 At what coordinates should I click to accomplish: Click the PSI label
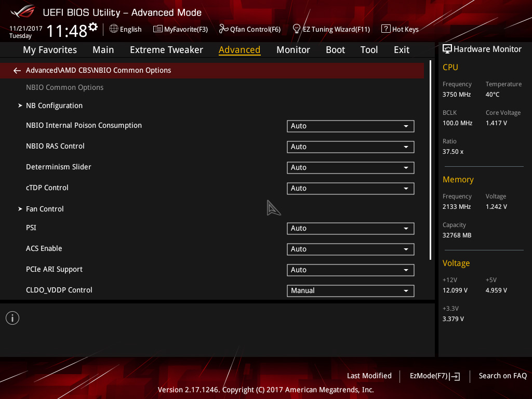[31, 228]
